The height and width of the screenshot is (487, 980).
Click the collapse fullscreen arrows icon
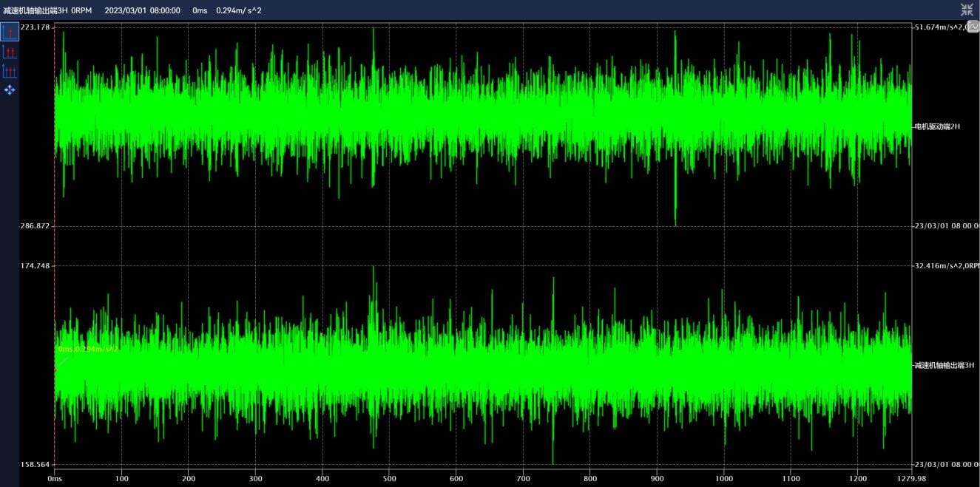click(x=967, y=10)
